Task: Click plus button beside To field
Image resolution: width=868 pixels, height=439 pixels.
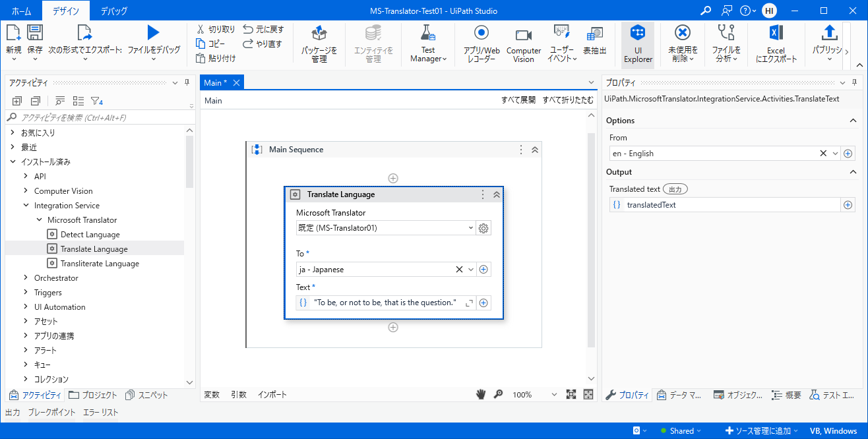Action: [x=483, y=270]
